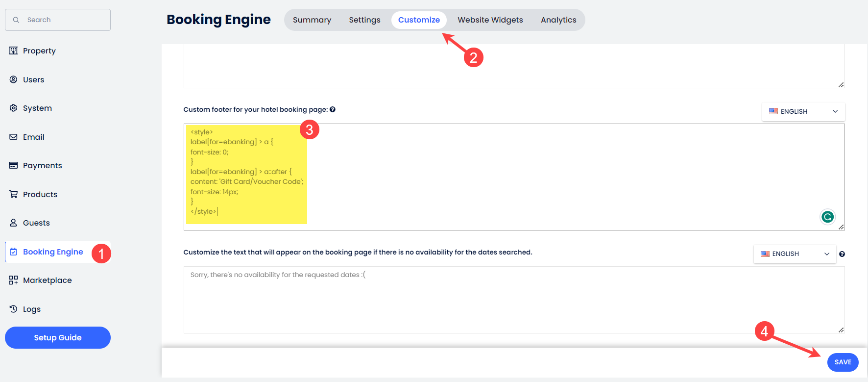The width and height of the screenshot is (868, 382).
Task: Click help icon next to no-availability language dropdown
Action: 842,254
